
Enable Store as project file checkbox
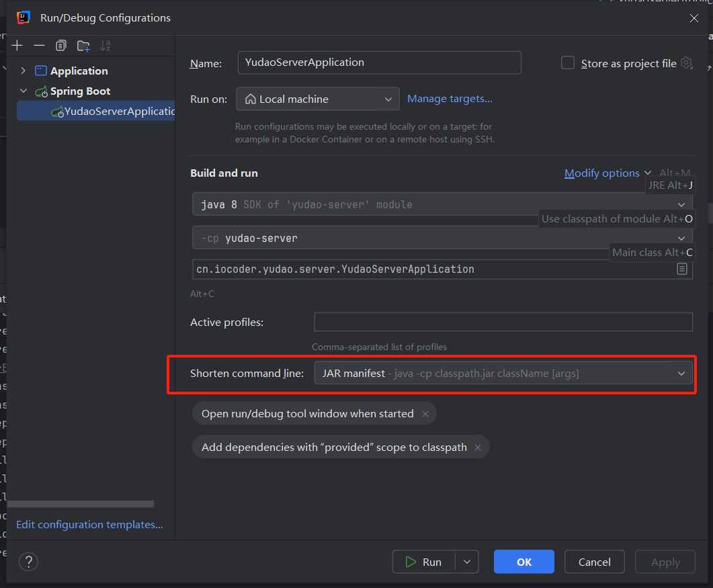point(568,63)
